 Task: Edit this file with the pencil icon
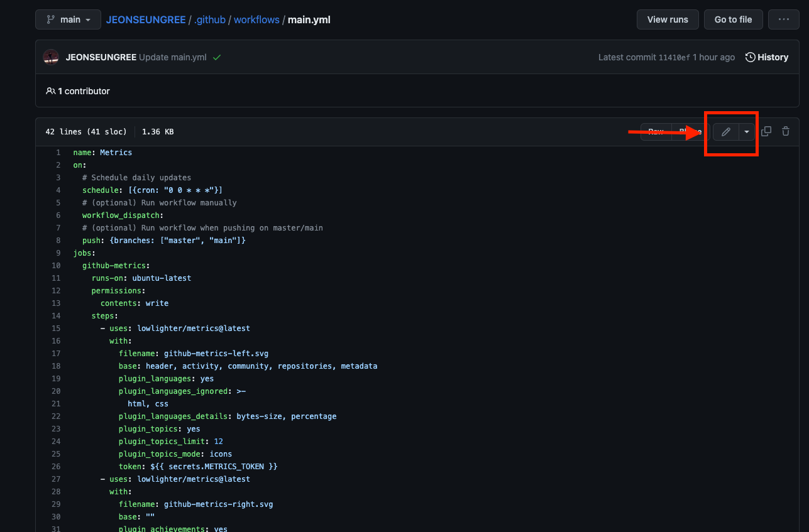725,132
